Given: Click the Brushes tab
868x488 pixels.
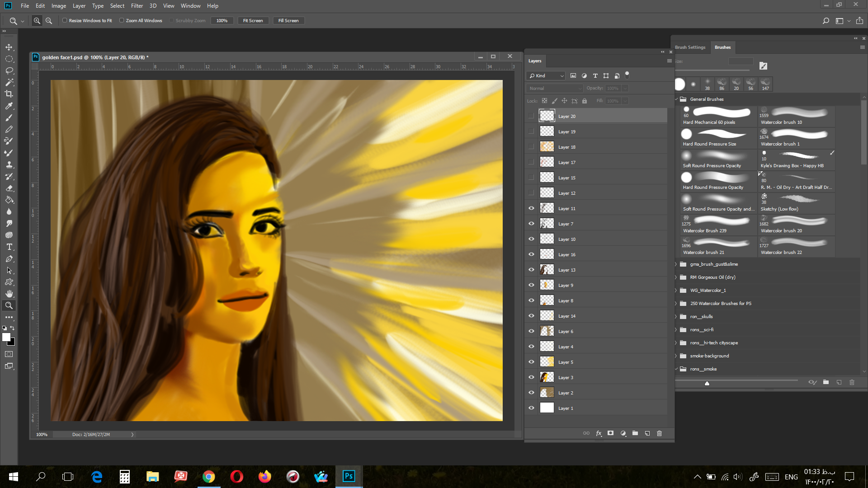Looking at the screenshot, I should (x=722, y=47).
